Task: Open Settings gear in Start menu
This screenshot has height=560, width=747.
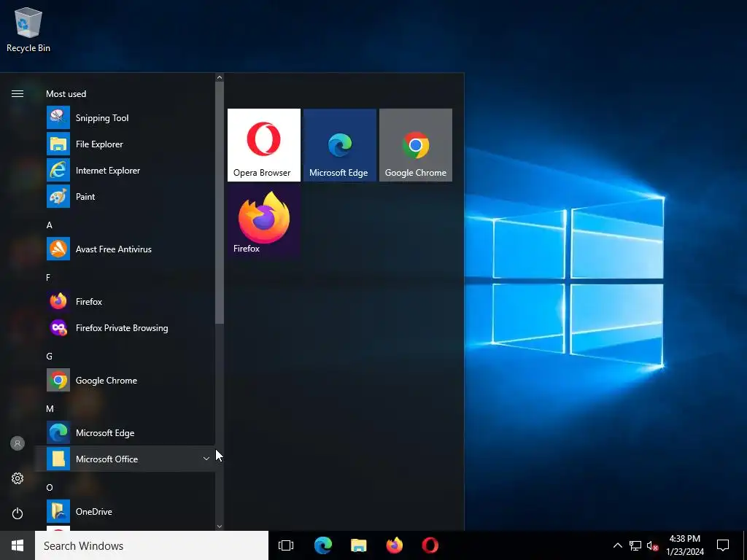Action: tap(18, 478)
